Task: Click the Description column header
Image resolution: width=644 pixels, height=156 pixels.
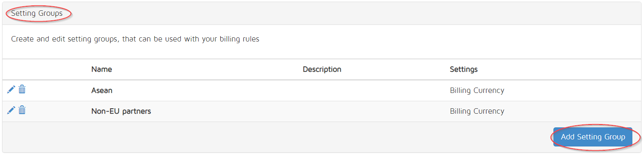Action: [x=322, y=69]
